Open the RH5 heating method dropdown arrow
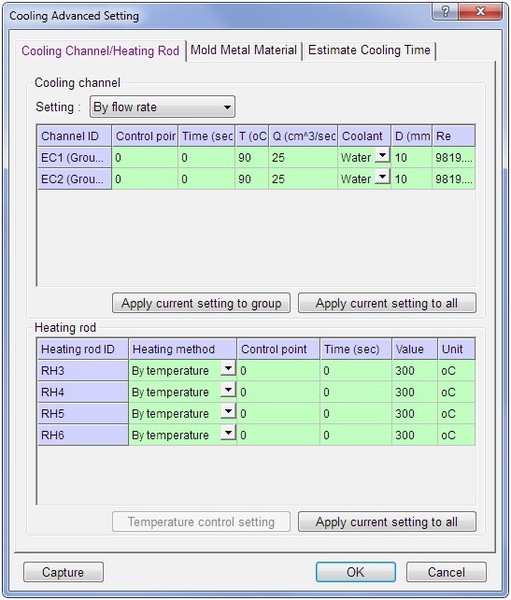The width and height of the screenshot is (511, 600). pos(228,411)
